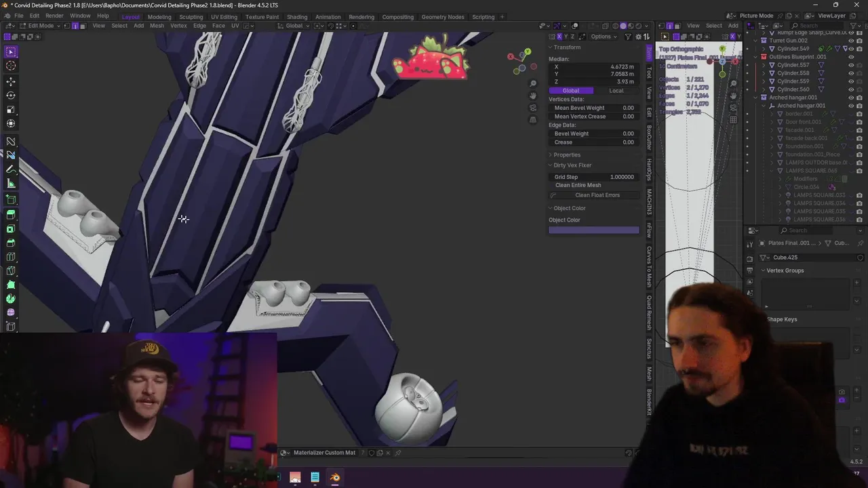Toggle X-ray display
Image resolution: width=868 pixels, height=488 pixels.
604,26
